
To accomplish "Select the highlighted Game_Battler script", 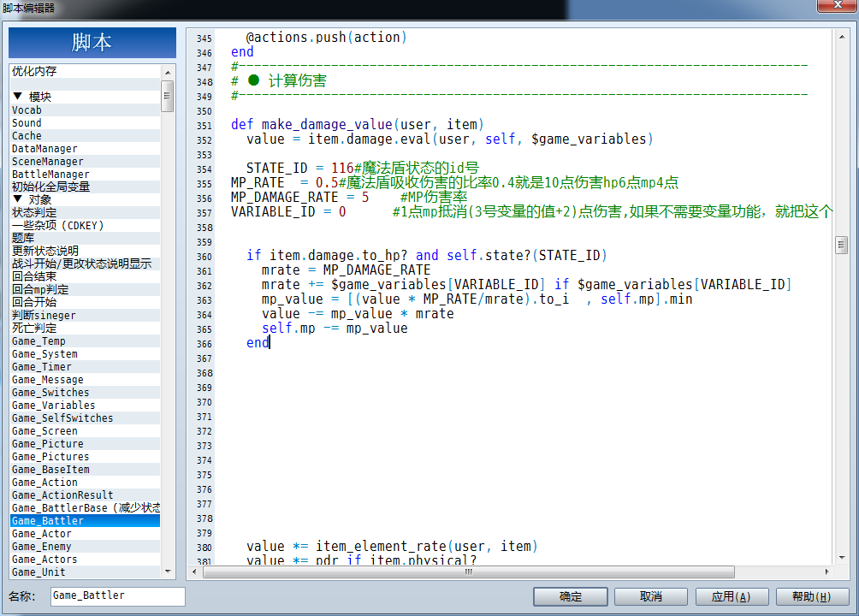I will [x=86, y=521].
